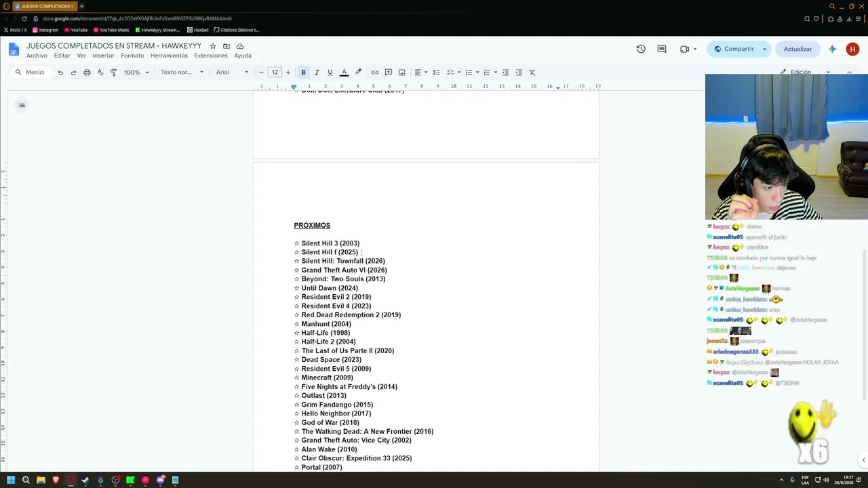This screenshot has height=488, width=868.
Task: Click the PRÓXIMOS heading
Action: pos(312,225)
